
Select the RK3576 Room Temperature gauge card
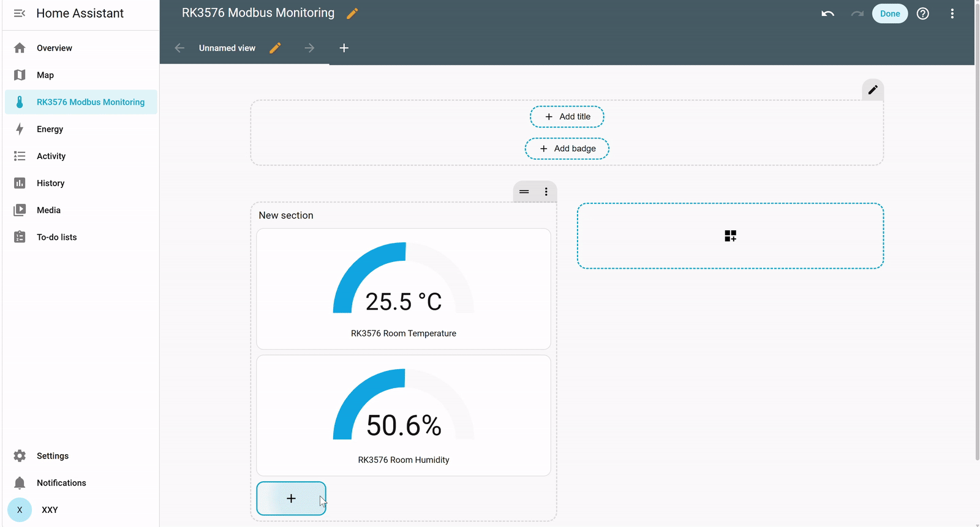point(404,289)
